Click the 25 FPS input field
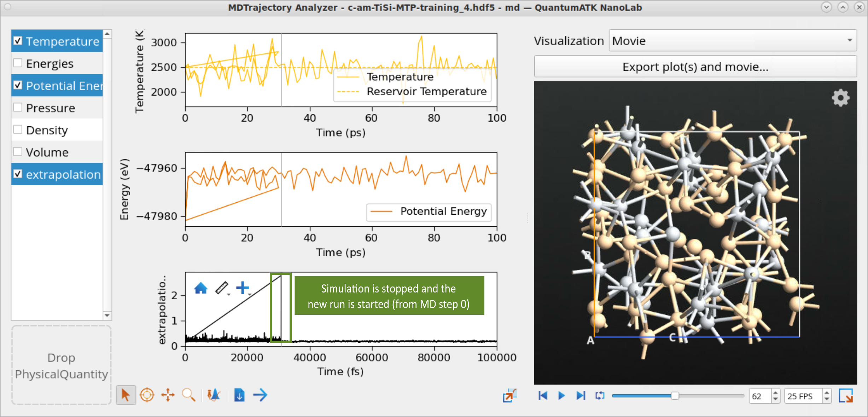The image size is (868, 417). tap(803, 396)
